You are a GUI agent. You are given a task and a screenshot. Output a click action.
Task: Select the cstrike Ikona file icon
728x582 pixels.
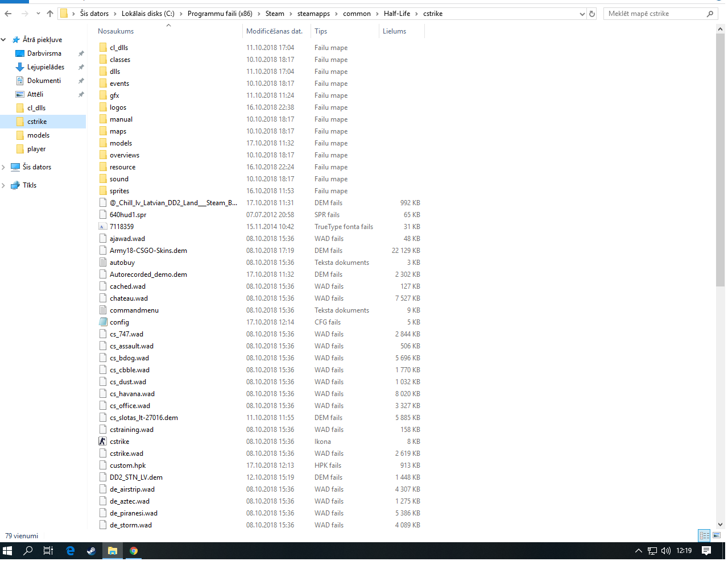tap(103, 442)
